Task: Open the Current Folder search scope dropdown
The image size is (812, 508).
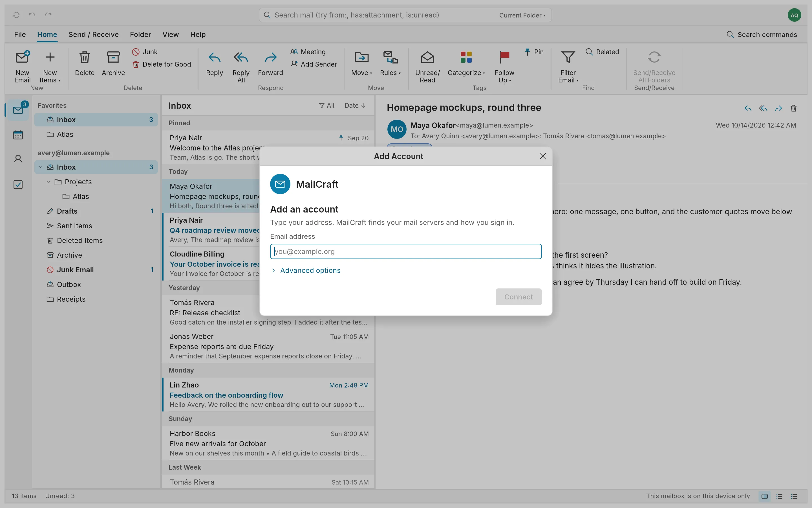Action: click(x=522, y=15)
